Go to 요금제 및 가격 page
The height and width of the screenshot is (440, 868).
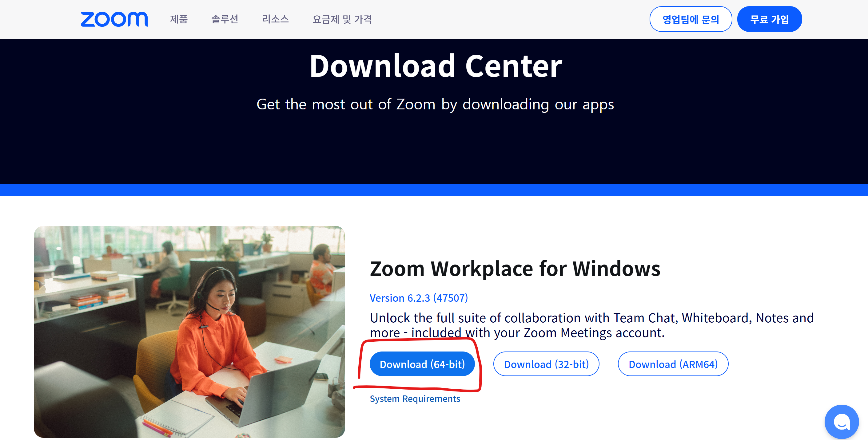(342, 19)
